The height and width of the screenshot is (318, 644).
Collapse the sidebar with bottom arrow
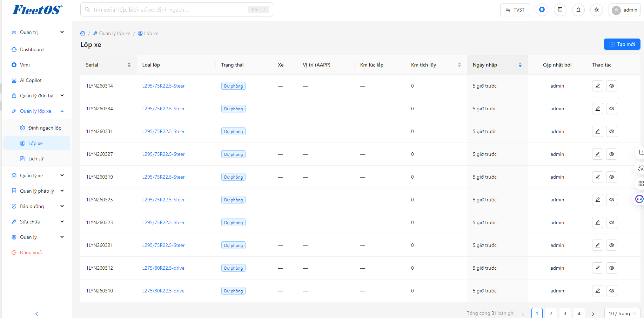tap(37, 314)
